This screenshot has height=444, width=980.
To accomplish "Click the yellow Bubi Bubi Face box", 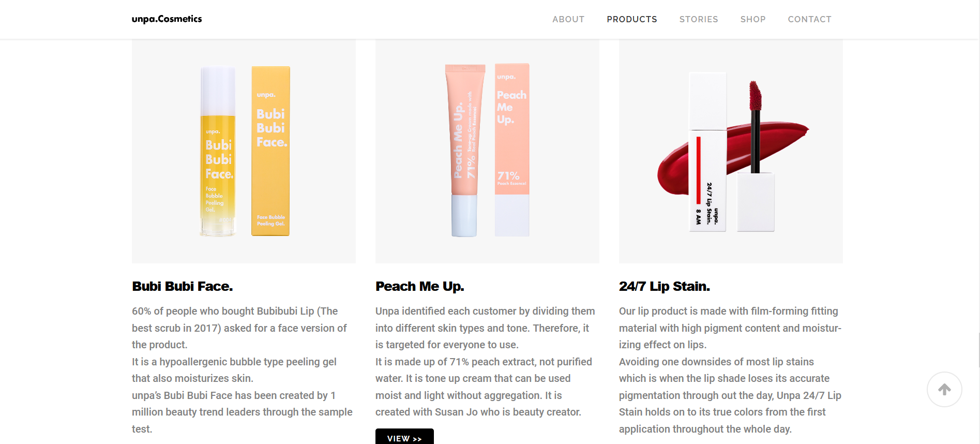I will 270,151.
